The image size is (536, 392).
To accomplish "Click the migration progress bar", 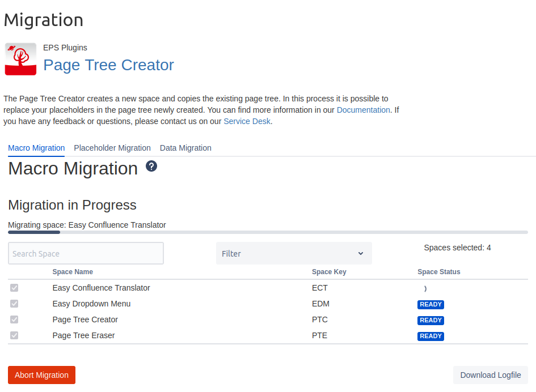I will tap(268, 232).
